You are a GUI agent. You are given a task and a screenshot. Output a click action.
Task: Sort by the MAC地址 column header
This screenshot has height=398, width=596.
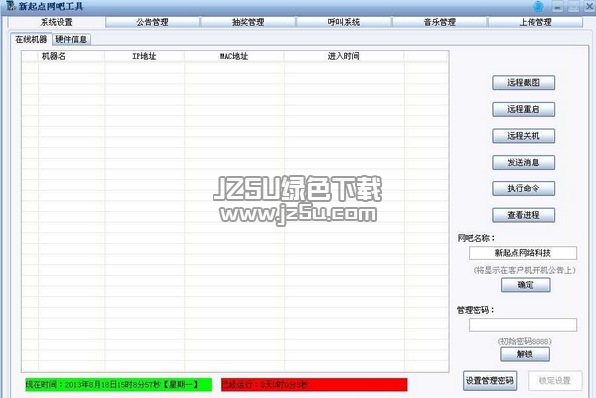234,56
